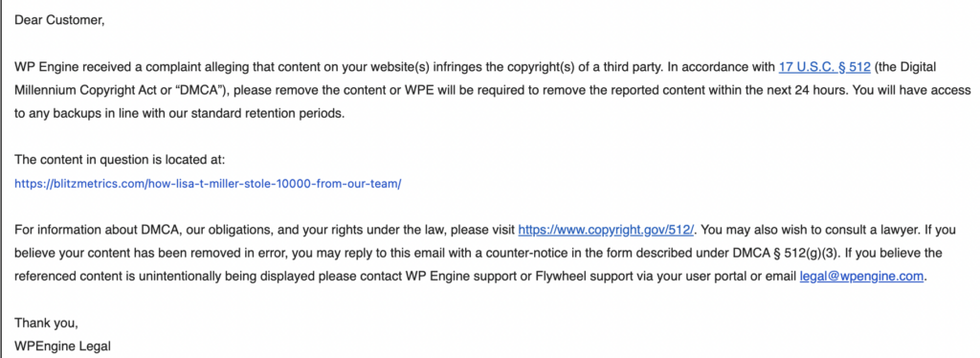Image resolution: width=980 pixels, height=358 pixels.
Task: Click the "Dear Customer," greeting line
Action: coord(59,21)
